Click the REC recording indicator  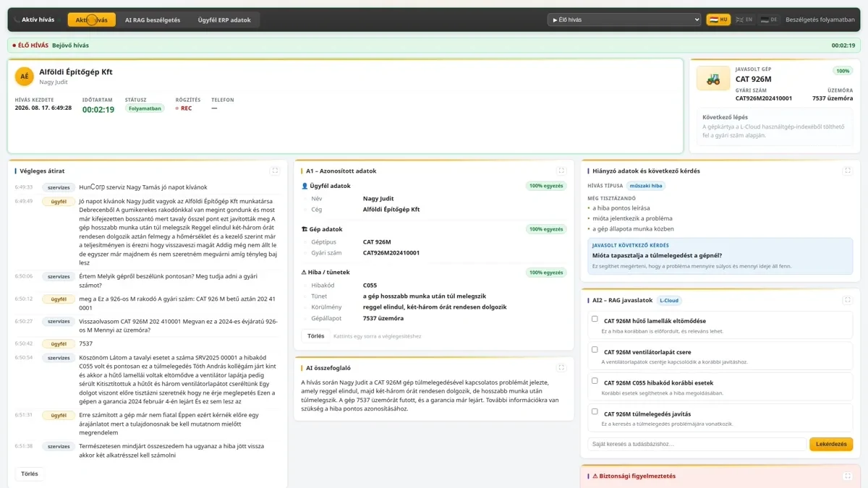[184, 108]
